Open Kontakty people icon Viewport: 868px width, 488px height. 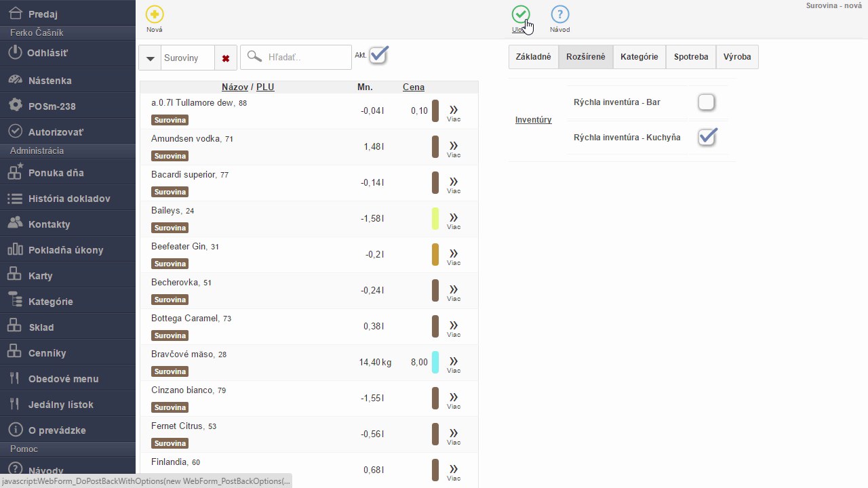(15, 224)
